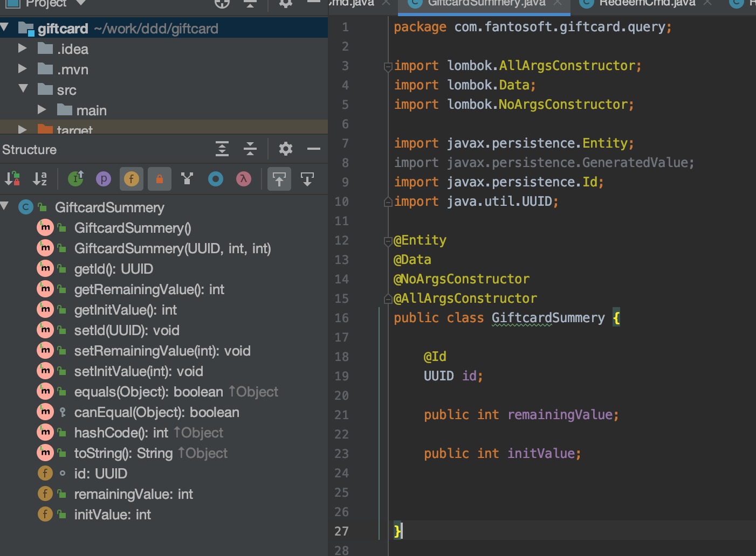The image size is (756, 556).
Task: Click the @Id annotation in code
Action: 435,357
